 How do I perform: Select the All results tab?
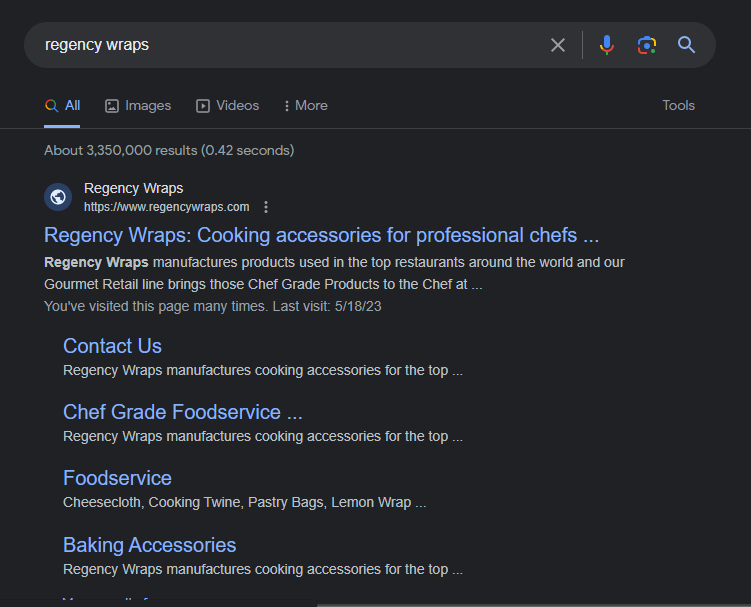[x=63, y=105]
